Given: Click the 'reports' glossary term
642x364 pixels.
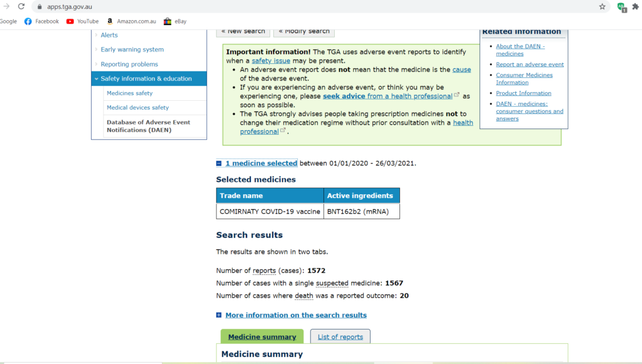Looking at the screenshot, I should pos(264,271).
